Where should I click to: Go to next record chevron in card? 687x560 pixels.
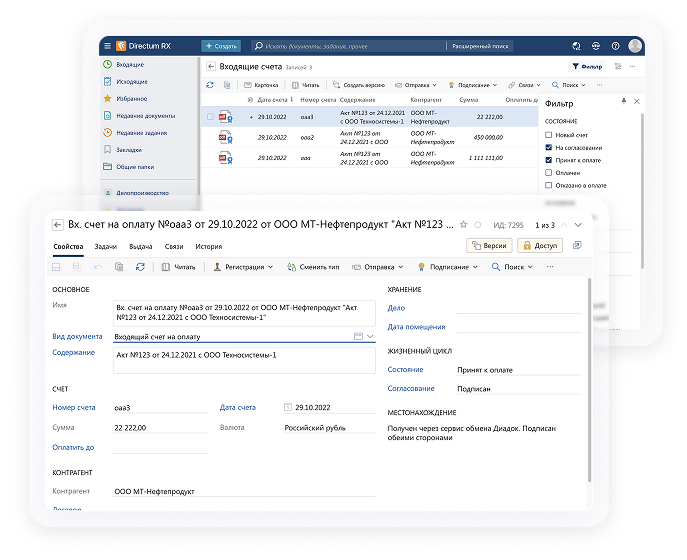pyautogui.click(x=578, y=225)
